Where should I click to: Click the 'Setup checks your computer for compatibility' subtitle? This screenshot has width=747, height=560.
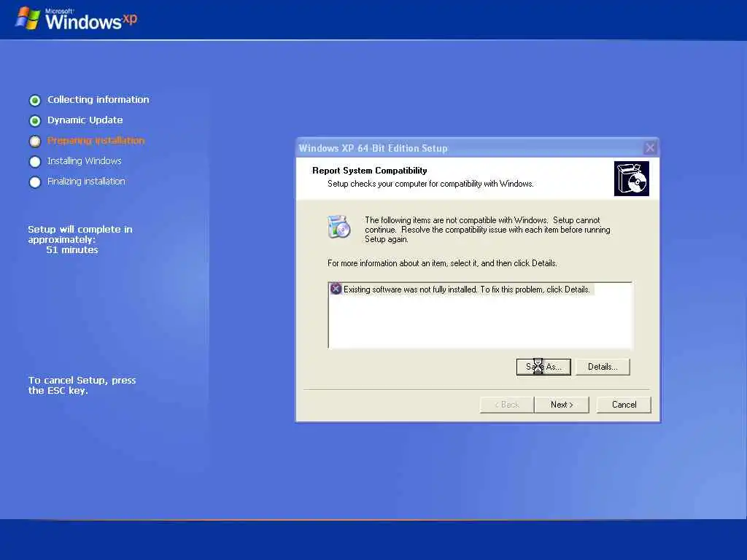430,184
